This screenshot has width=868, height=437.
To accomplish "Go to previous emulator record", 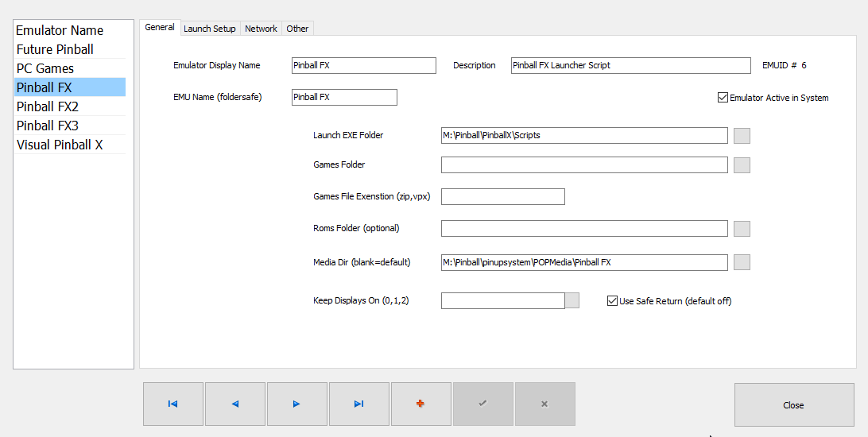I will (x=235, y=404).
